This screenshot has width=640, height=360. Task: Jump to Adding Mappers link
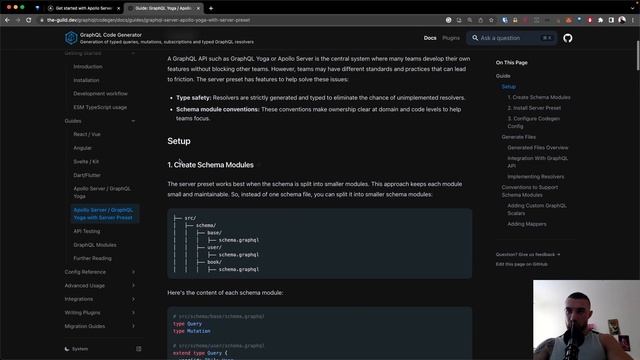point(527,224)
